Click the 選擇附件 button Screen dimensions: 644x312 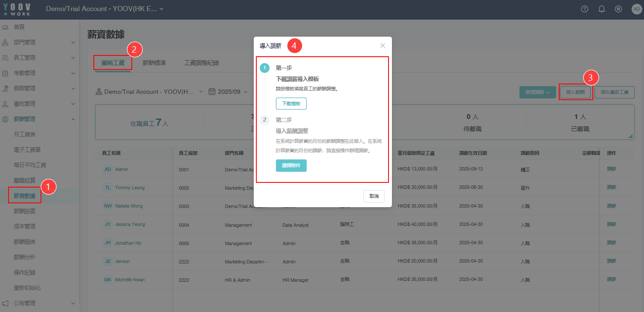(291, 165)
